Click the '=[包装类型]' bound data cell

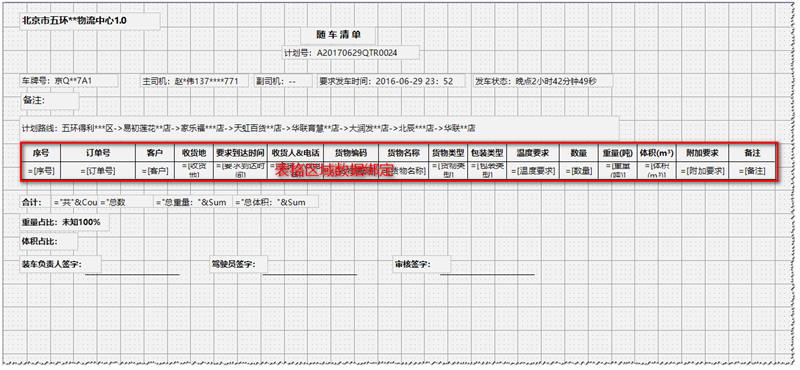pyautogui.click(x=487, y=170)
